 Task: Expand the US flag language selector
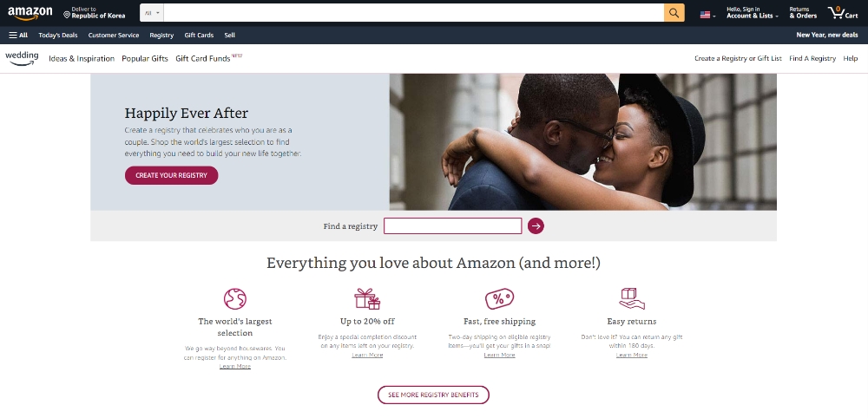pyautogui.click(x=707, y=15)
